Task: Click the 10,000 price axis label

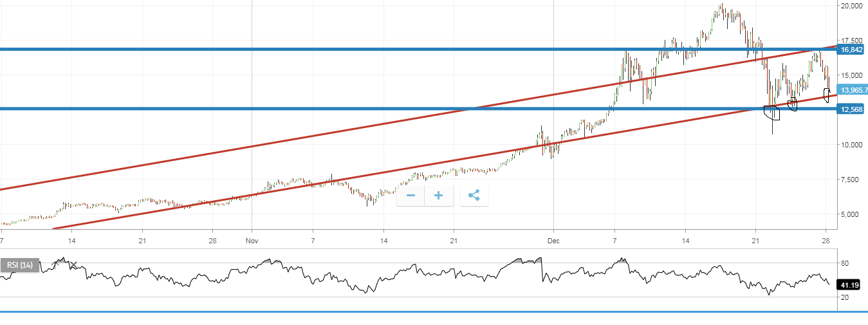Action: tap(851, 144)
